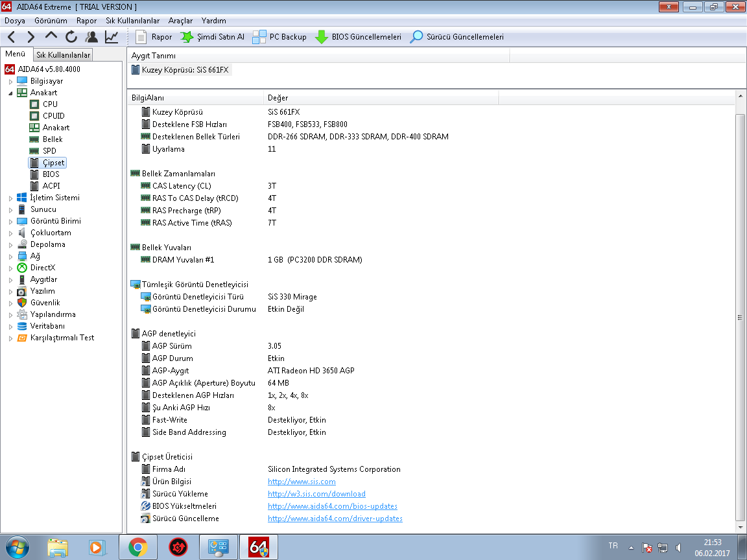Open the Windows Start menu

[17, 547]
